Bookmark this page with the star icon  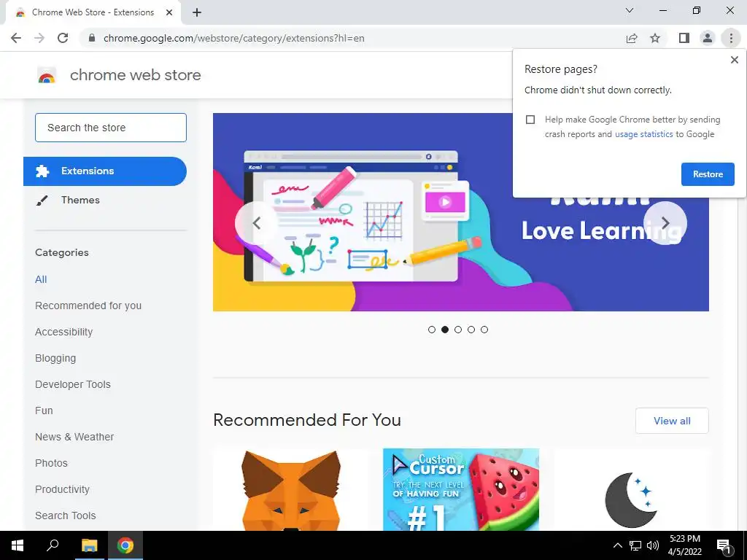click(x=656, y=38)
